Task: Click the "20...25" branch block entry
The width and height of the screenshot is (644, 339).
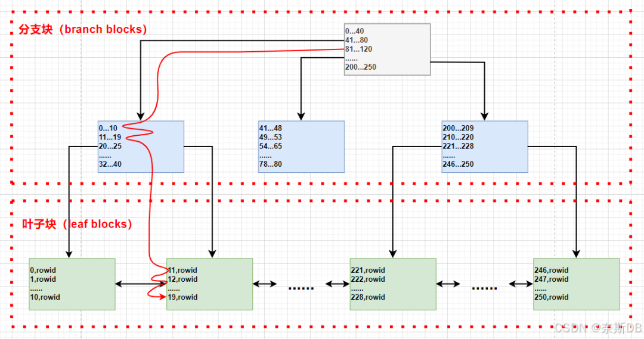Action: [110, 147]
